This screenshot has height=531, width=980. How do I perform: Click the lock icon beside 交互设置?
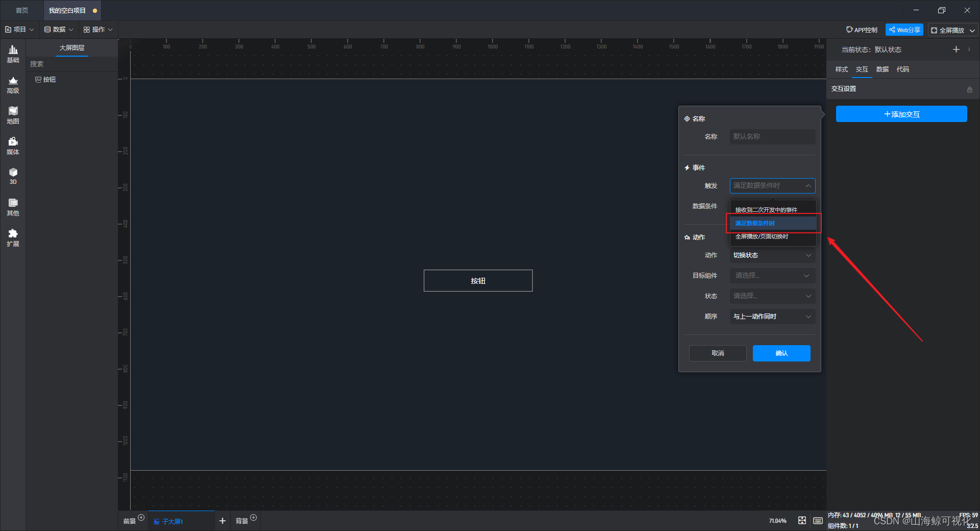click(969, 89)
